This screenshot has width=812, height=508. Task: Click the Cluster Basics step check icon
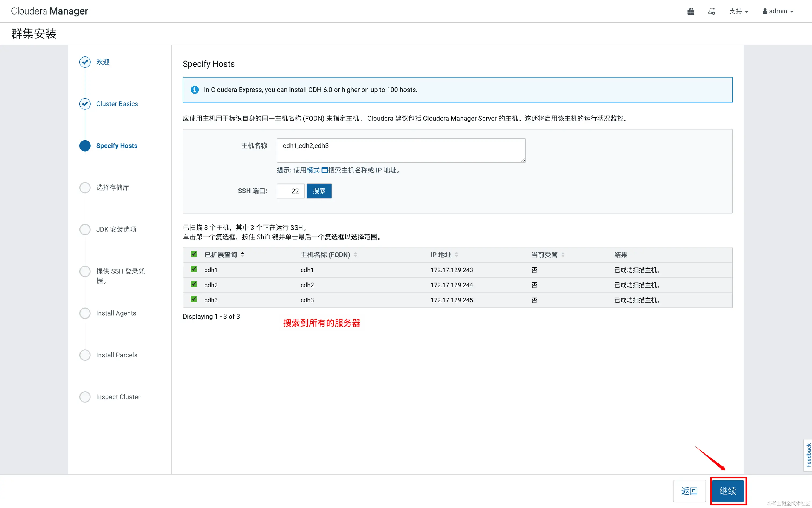pos(85,104)
